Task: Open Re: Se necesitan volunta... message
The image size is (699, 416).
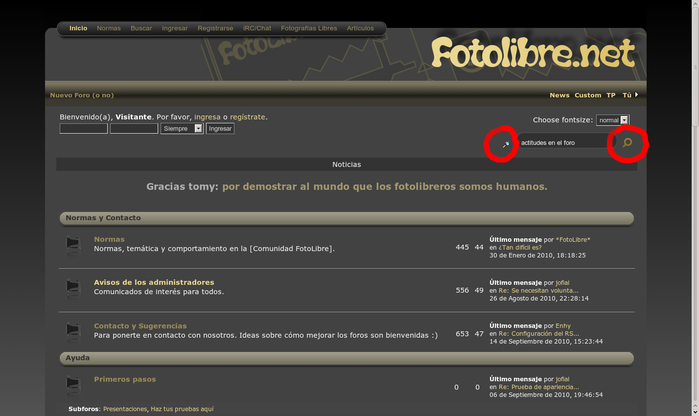Action: point(538,291)
